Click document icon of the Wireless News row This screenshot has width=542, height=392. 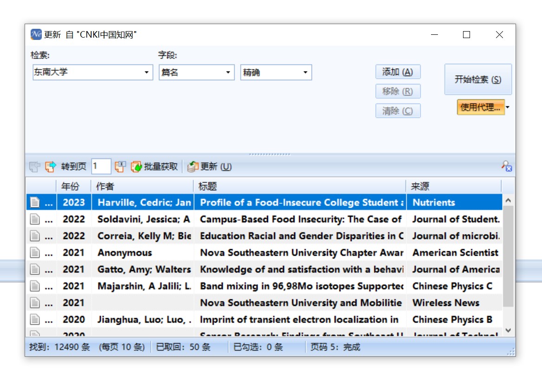(x=34, y=303)
